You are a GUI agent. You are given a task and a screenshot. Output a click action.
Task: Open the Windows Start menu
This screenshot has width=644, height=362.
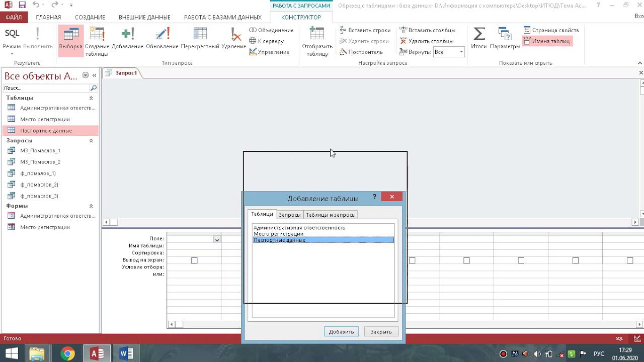tap(11, 354)
